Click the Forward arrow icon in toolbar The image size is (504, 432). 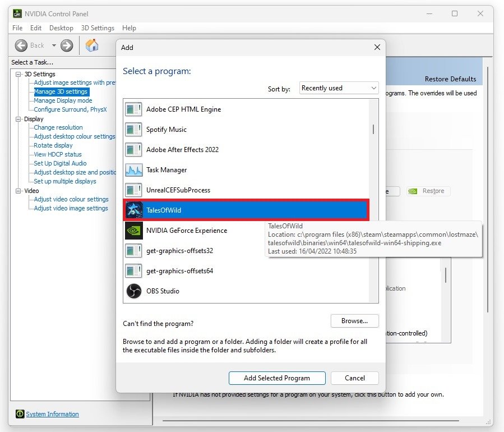[67, 45]
